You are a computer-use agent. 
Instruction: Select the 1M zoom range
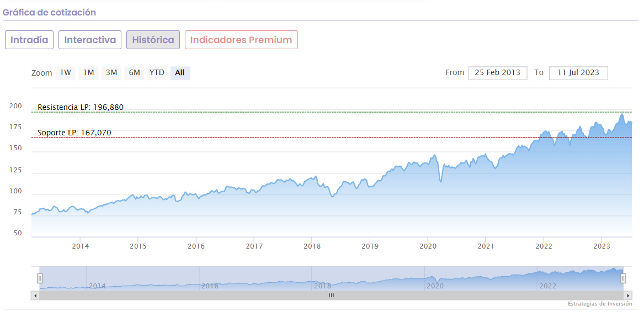click(88, 72)
